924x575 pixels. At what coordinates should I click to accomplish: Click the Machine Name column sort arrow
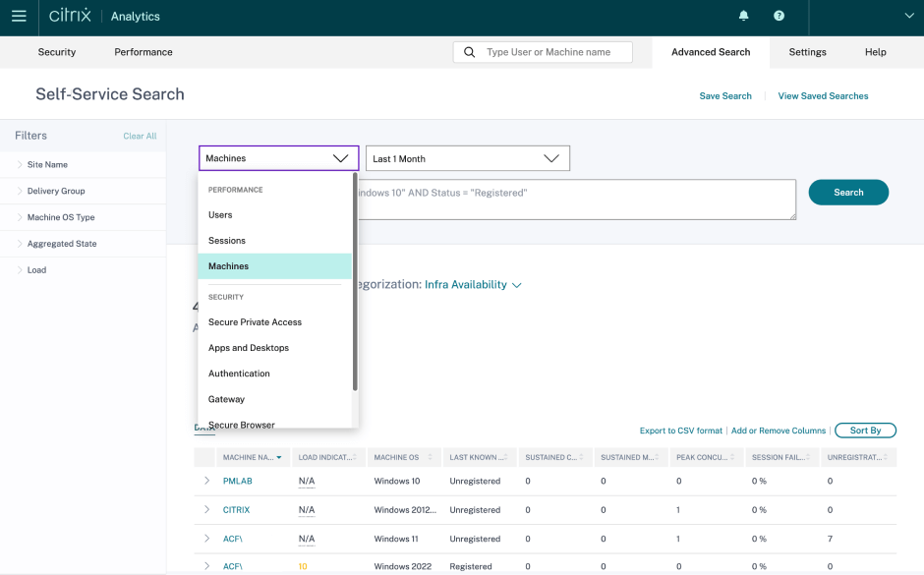click(279, 458)
